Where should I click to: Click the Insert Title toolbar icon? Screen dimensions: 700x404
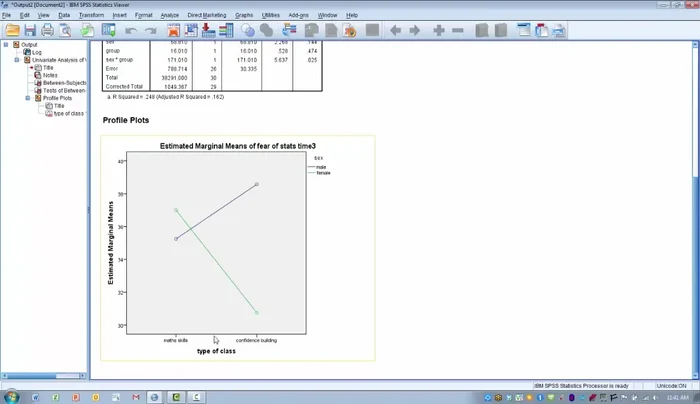542,30
